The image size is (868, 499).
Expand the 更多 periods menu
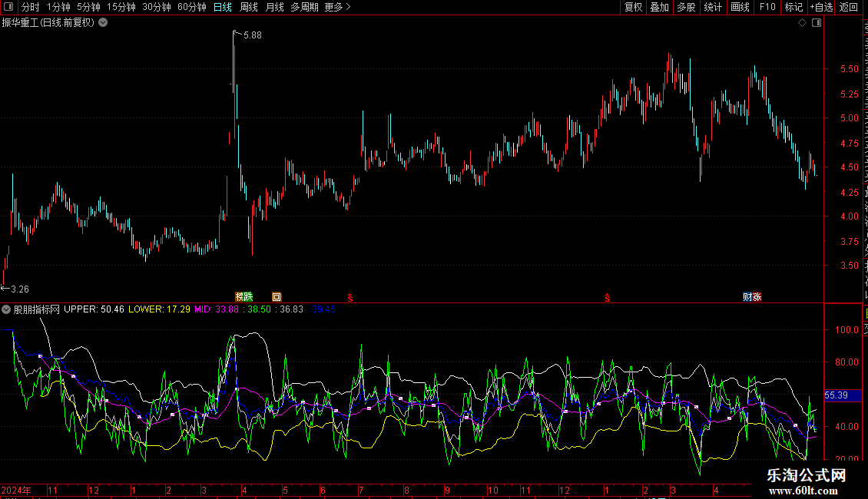coord(337,7)
